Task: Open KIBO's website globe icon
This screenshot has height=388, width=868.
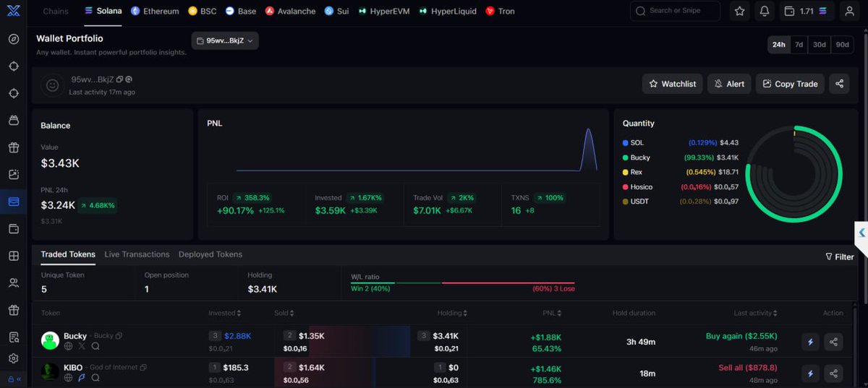Action: (x=69, y=378)
